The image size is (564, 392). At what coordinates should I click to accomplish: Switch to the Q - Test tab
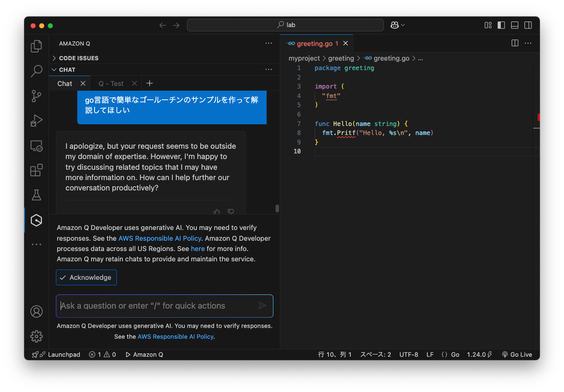coord(111,83)
